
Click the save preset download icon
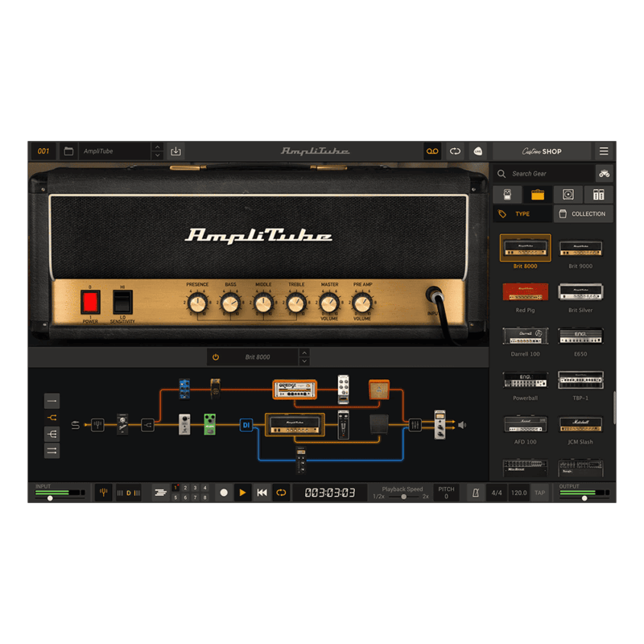pyautogui.click(x=175, y=151)
